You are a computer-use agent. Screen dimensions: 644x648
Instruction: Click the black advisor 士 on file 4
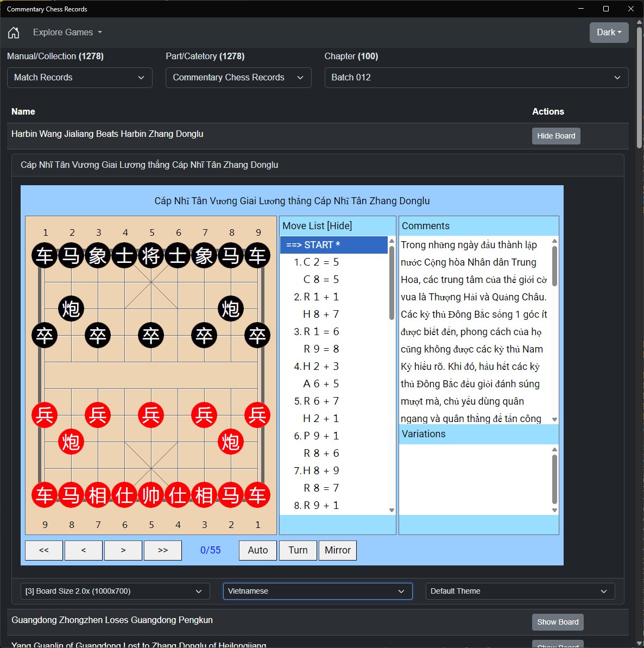click(x=124, y=255)
